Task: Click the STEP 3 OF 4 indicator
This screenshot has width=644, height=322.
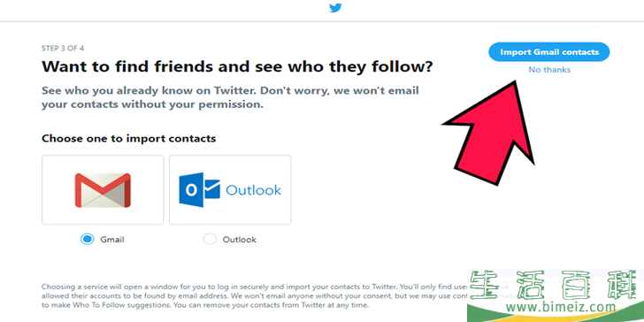Action: pos(63,48)
